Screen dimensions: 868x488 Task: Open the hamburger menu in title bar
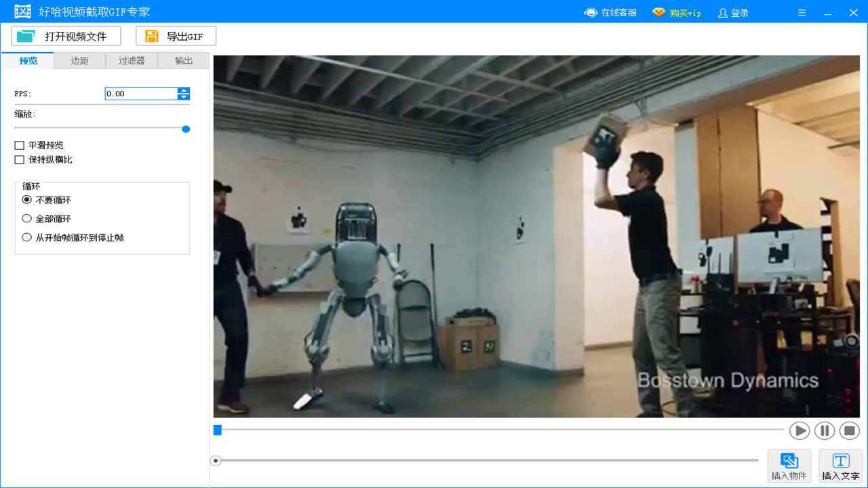tap(802, 12)
